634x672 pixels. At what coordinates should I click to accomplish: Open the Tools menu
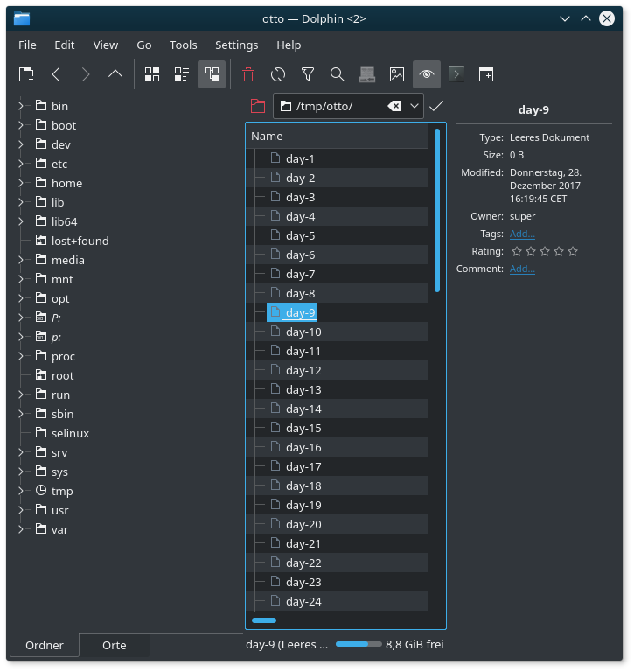184,45
